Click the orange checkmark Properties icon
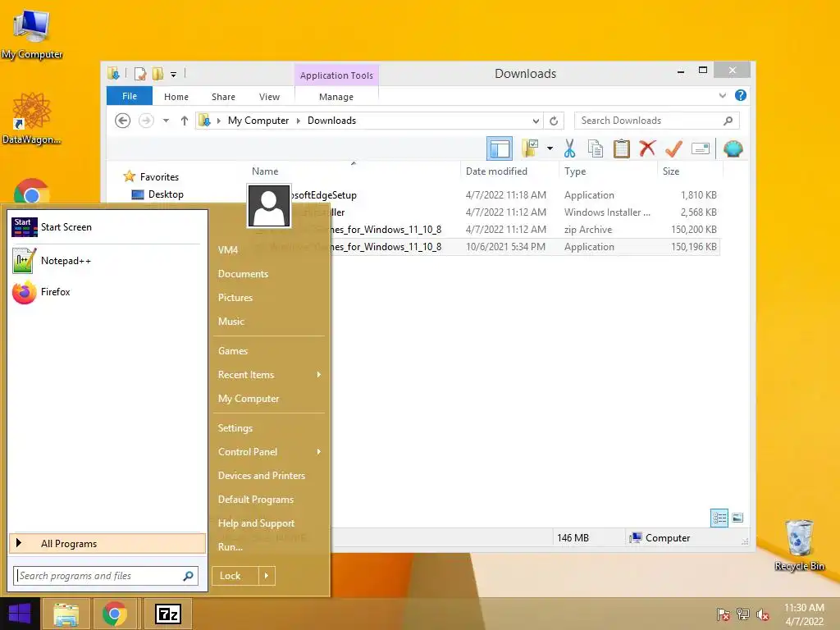The image size is (840, 630). [674, 148]
